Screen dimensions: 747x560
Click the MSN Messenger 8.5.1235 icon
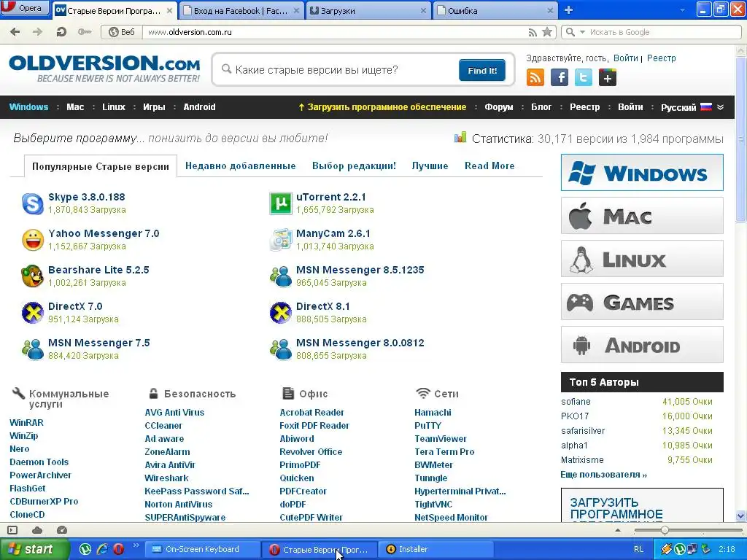281,276
